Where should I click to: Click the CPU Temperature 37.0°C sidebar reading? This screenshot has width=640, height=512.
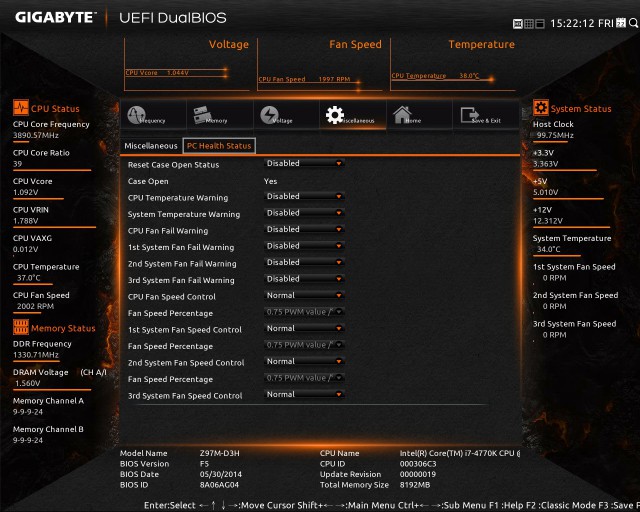point(29,278)
